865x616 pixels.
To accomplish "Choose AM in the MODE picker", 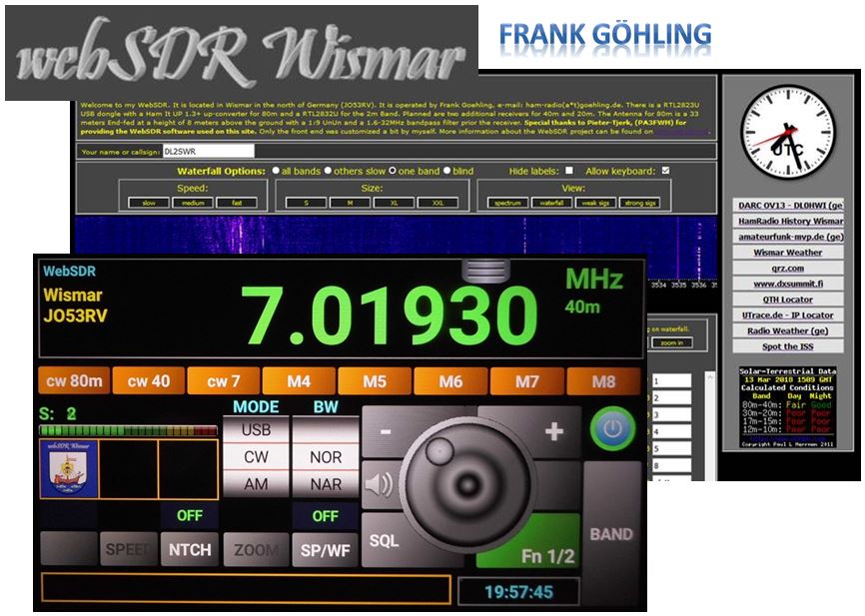I will (x=256, y=483).
